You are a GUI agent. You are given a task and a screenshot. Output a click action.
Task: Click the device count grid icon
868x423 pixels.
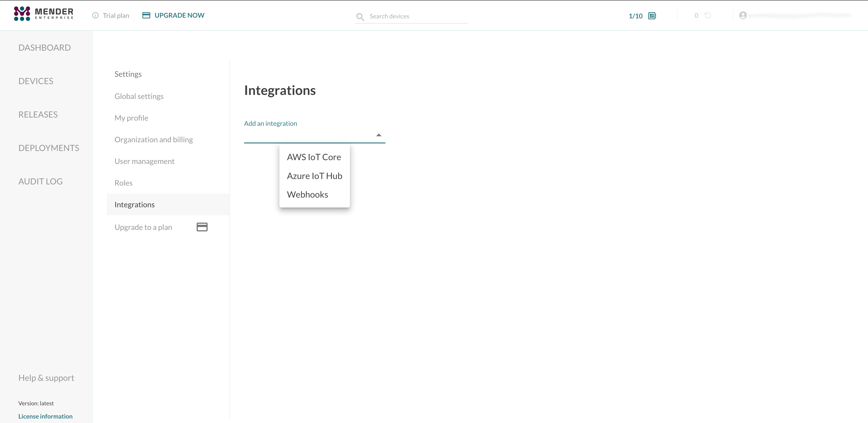652,16
